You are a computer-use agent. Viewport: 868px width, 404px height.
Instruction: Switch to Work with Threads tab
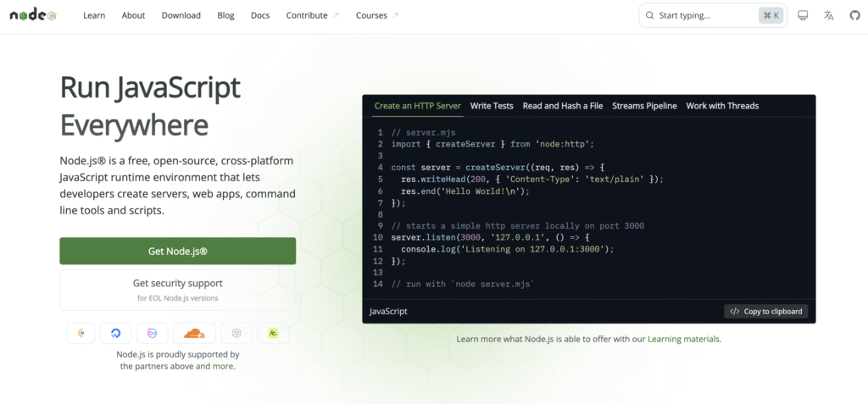(722, 106)
